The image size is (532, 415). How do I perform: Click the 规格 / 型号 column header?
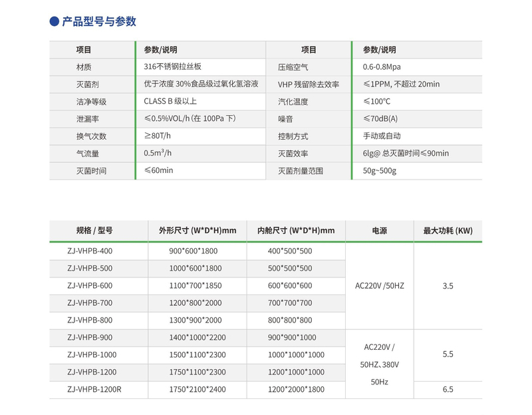click(94, 231)
